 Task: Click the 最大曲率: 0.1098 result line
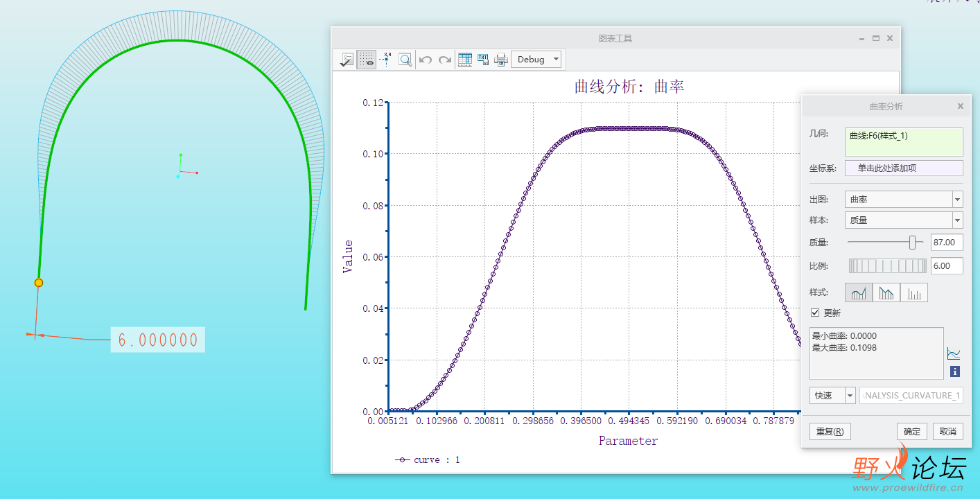tap(844, 347)
